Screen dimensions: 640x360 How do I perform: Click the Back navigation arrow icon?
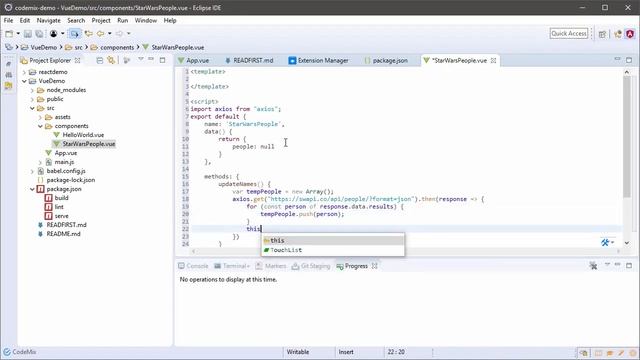click(x=100, y=33)
